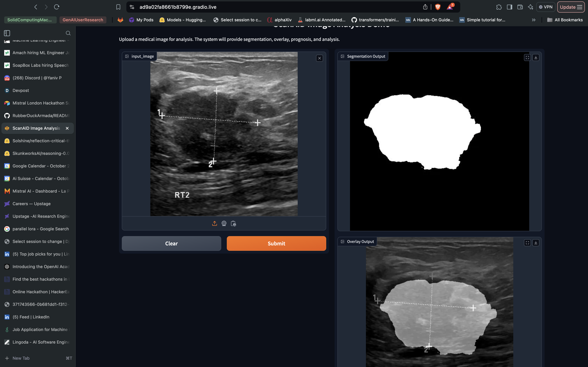The width and height of the screenshot is (588, 367).
Task: Remove the uploaded input image
Action: tap(319, 58)
